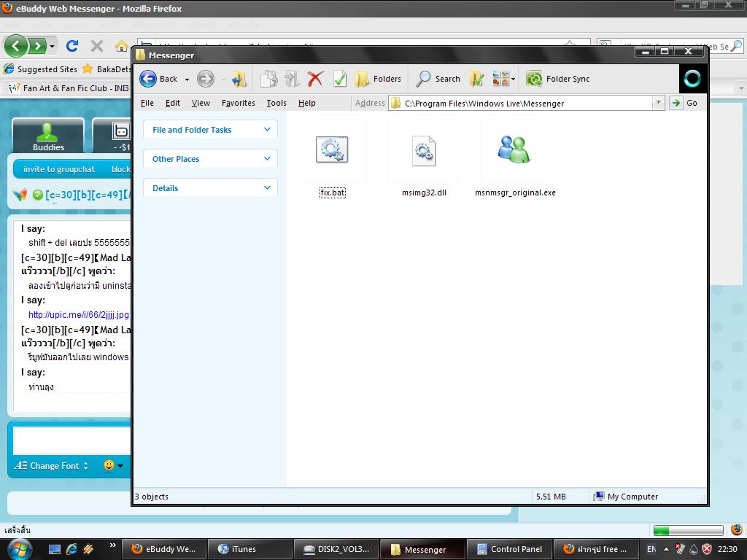
Task: Click the Go button
Action: click(x=684, y=103)
